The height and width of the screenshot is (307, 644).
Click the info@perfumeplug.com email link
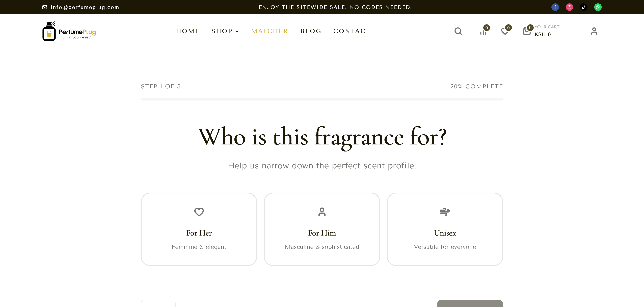(85, 7)
